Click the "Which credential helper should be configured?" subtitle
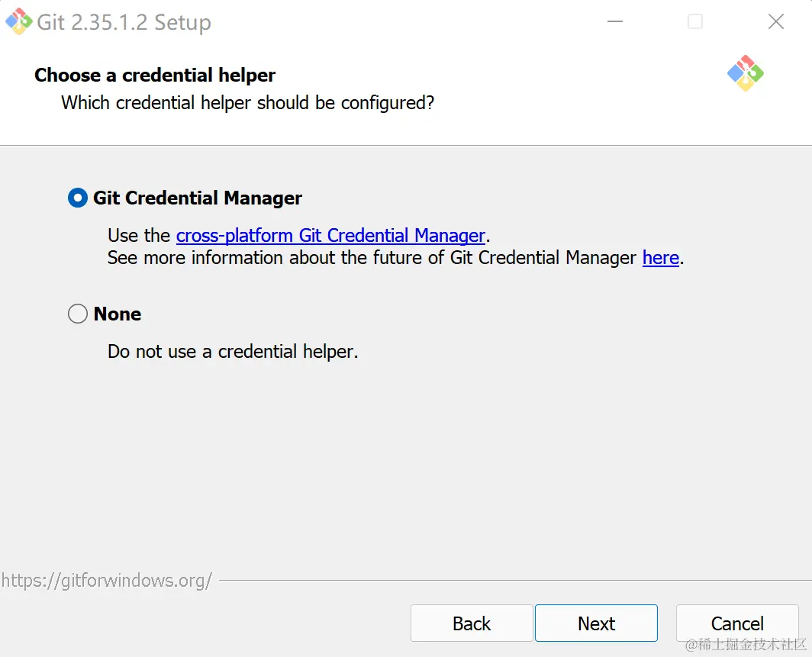Image resolution: width=812 pixels, height=657 pixels. coord(247,102)
